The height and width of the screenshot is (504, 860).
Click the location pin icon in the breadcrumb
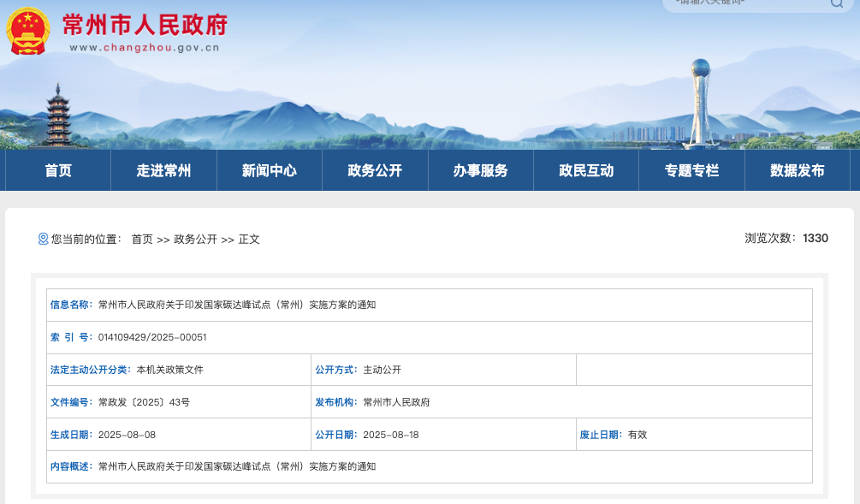click(43, 239)
